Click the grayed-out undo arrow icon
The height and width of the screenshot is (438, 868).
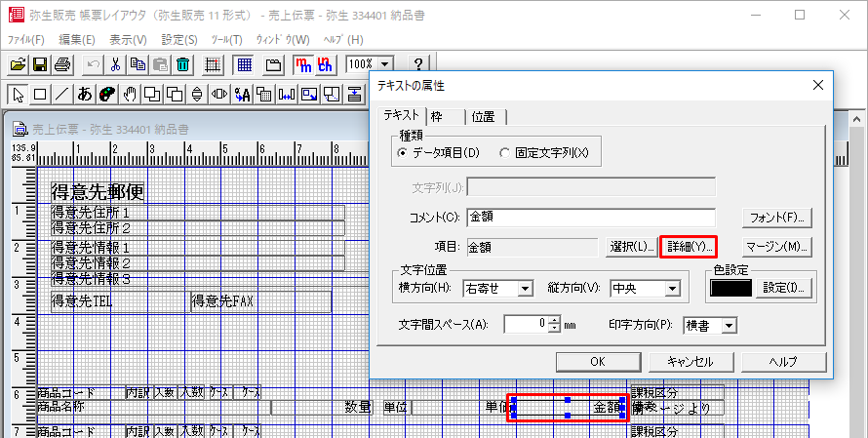coord(93,64)
